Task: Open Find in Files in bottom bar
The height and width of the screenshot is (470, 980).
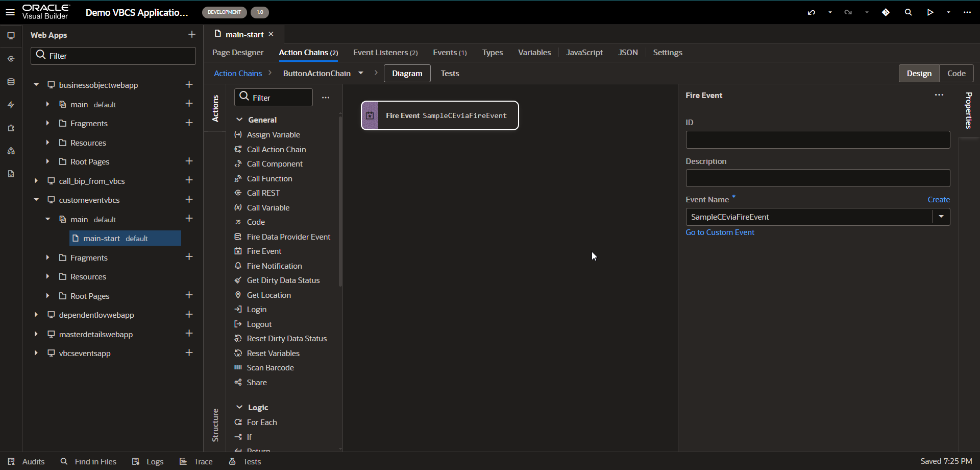Action: click(x=88, y=461)
